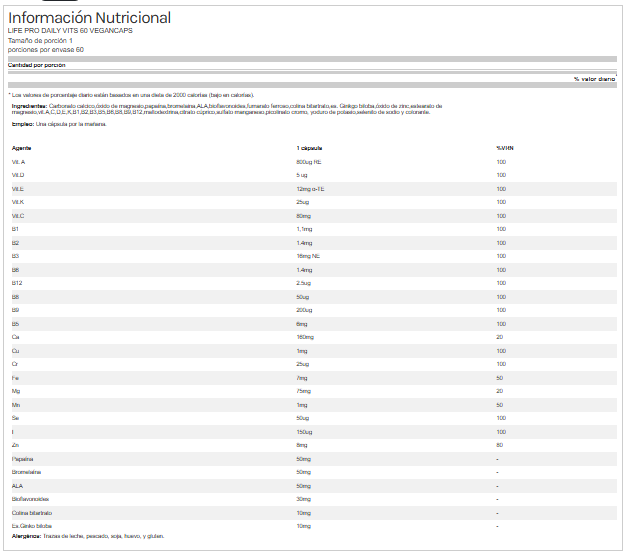Select the 'Zn' row label
The image size is (624, 558).
[x=15, y=445]
